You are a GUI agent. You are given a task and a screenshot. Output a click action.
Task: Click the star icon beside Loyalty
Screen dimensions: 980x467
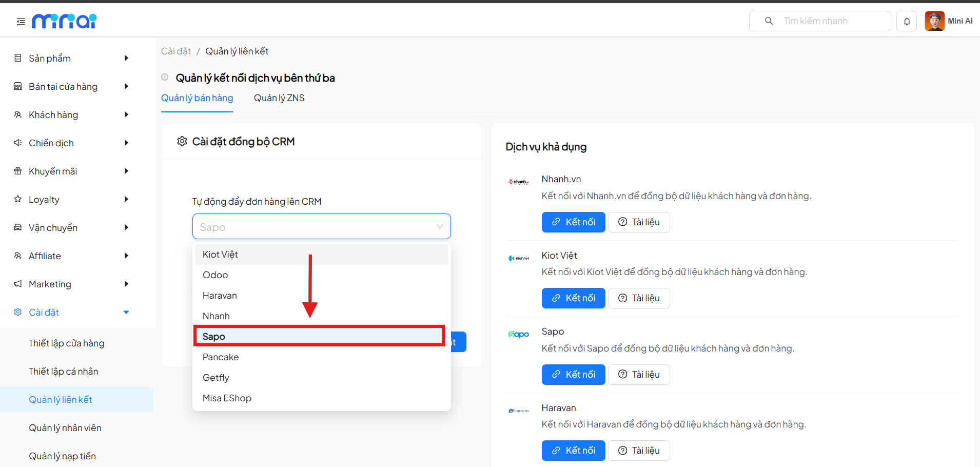click(x=17, y=199)
